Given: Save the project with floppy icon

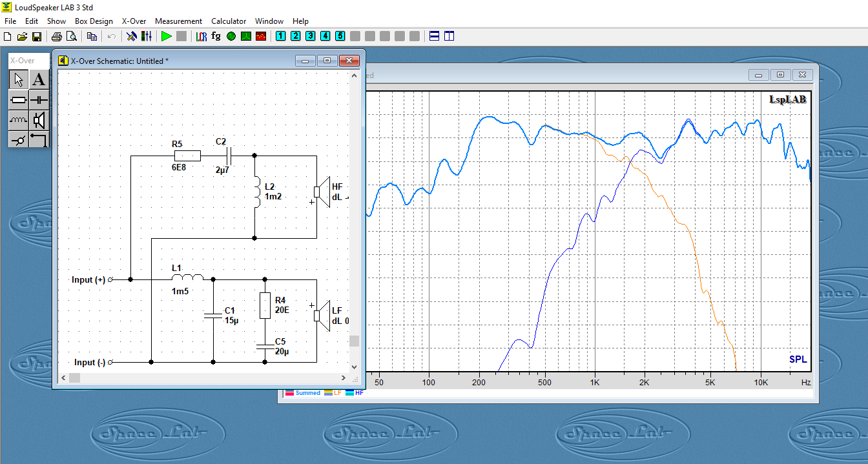Looking at the screenshot, I should point(37,36).
